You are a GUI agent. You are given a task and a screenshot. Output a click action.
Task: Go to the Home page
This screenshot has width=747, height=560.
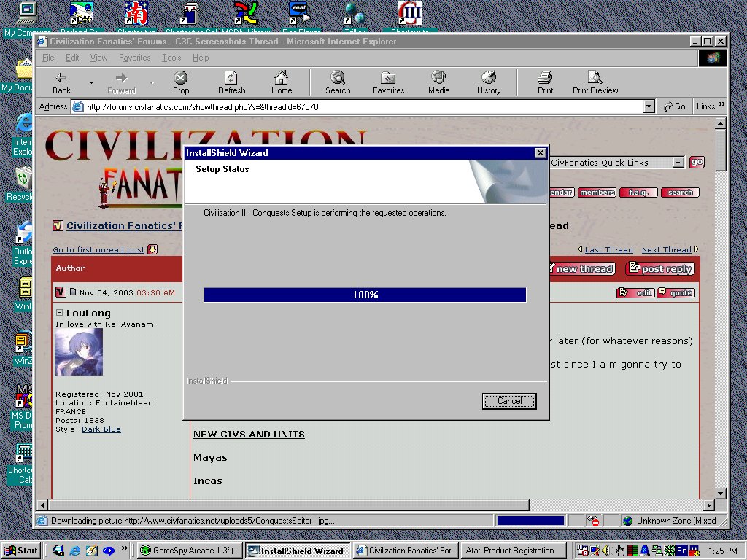pyautogui.click(x=282, y=82)
